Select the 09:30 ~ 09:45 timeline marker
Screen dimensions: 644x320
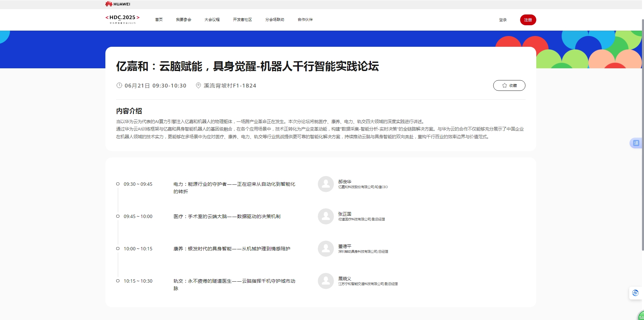[118, 184]
